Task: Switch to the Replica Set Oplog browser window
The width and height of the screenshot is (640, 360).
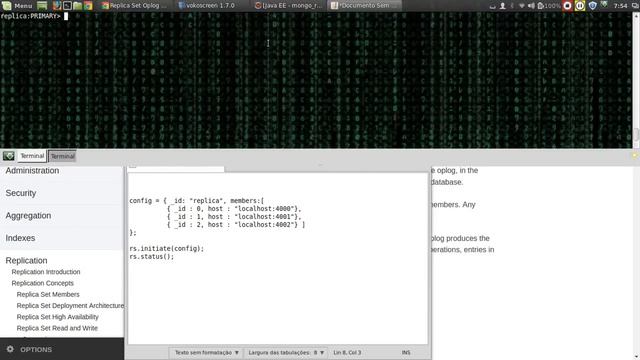Action: 134,6
